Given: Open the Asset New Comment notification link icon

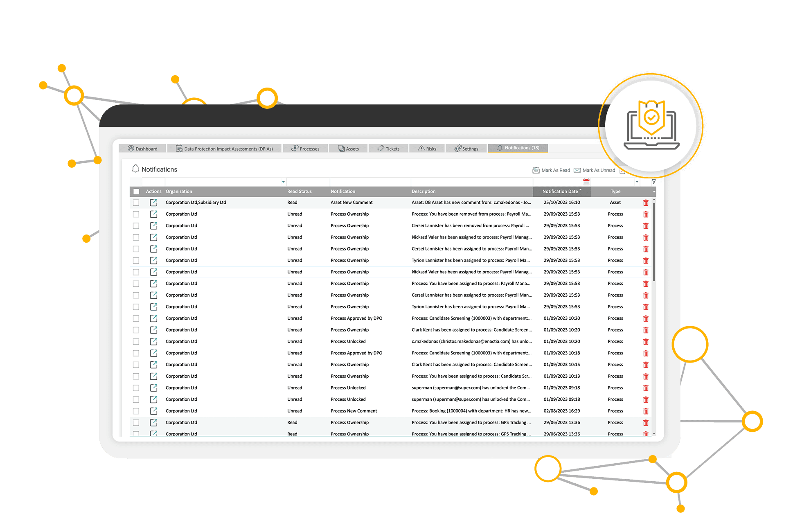Looking at the screenshot, I should (x=153, y=203).
